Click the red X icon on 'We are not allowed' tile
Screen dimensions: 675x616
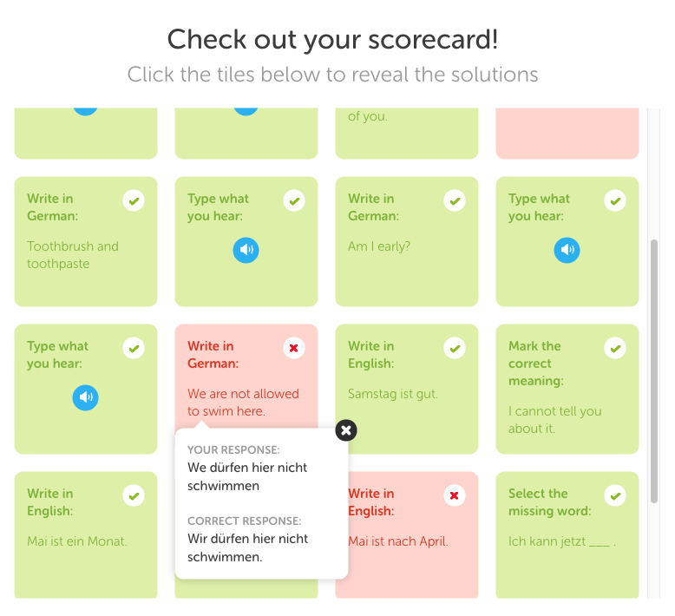[294, 348]
